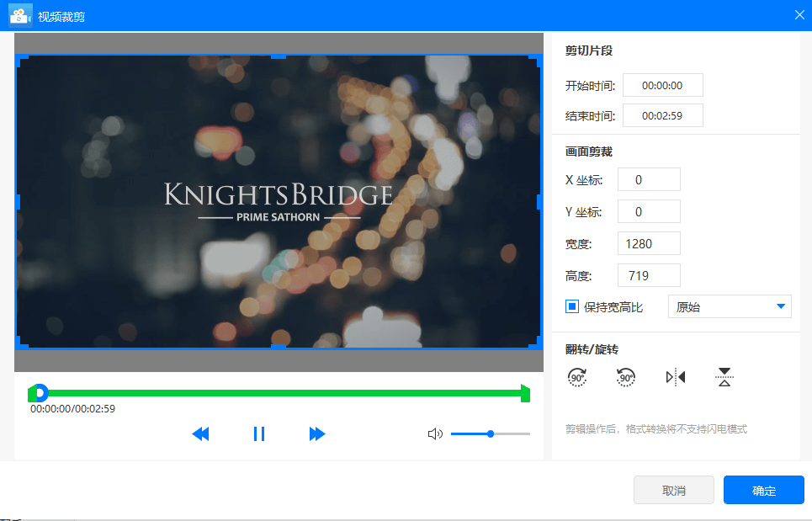Click the X 坐标 input field
Image resolution: width=812 pixels, height=521 pixels.
(649, 180)
